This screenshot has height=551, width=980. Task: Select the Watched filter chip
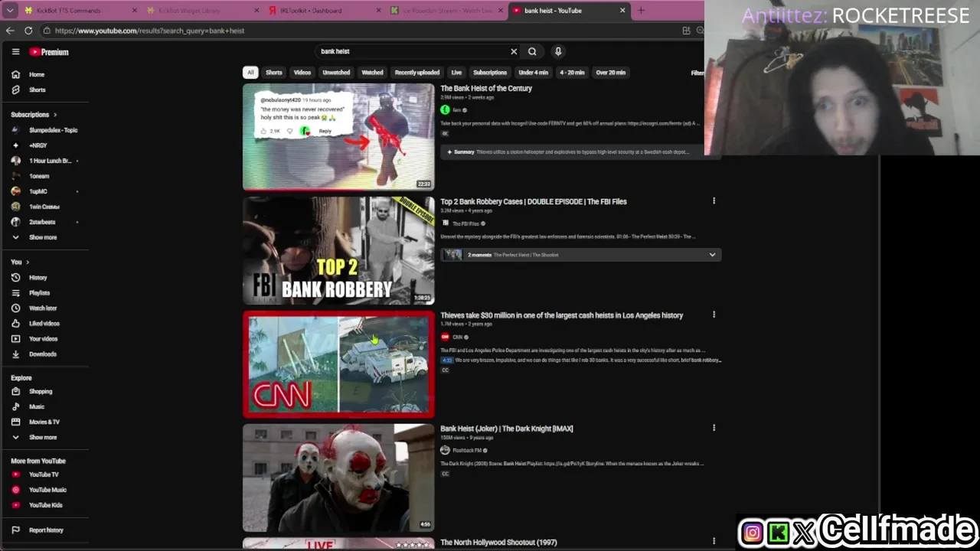372,72
